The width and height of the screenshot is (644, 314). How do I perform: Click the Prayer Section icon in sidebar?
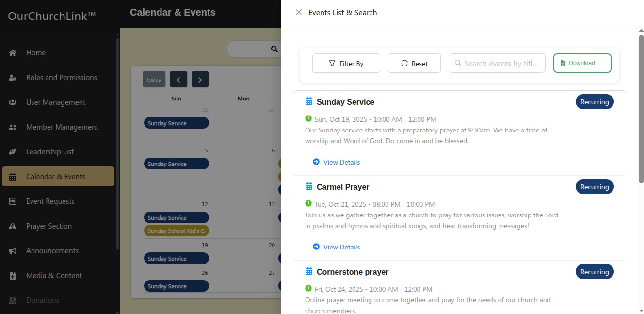(13, 226)
